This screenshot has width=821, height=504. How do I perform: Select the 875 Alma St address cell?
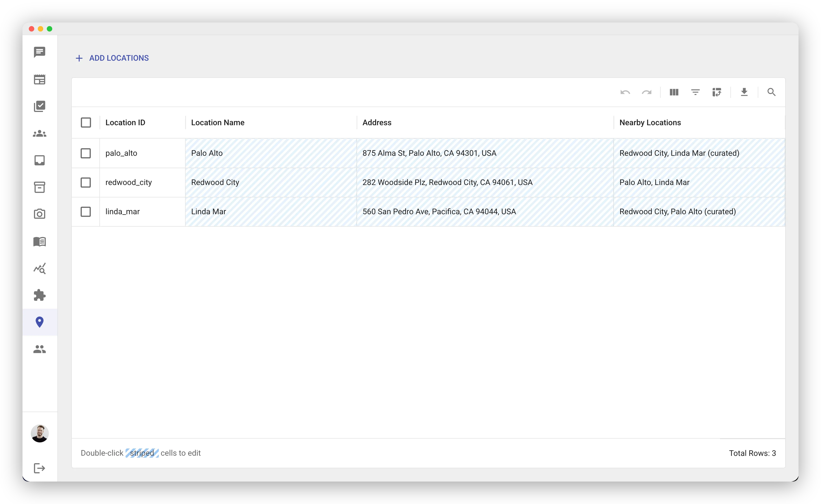tap(485, 153)
